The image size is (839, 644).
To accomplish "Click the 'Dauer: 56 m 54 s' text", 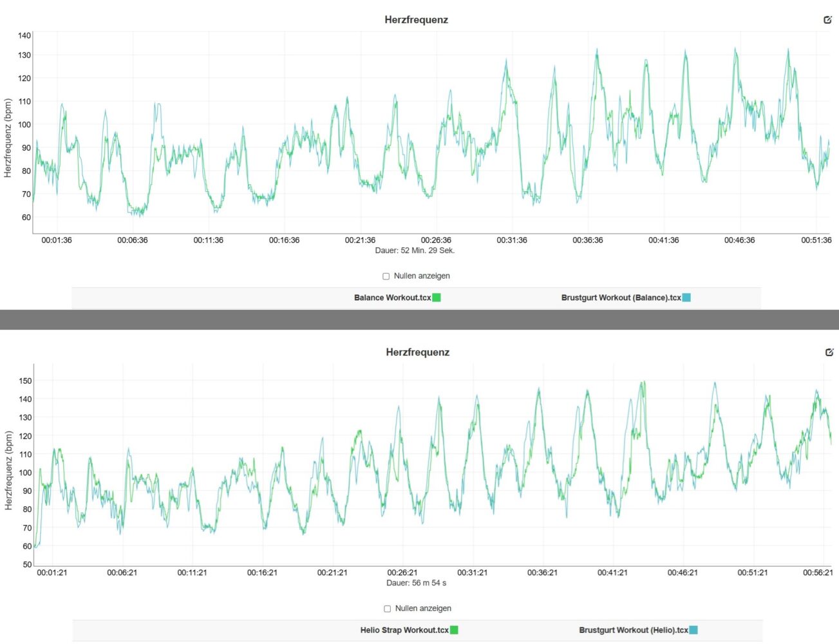I will [x=416, y=583].
